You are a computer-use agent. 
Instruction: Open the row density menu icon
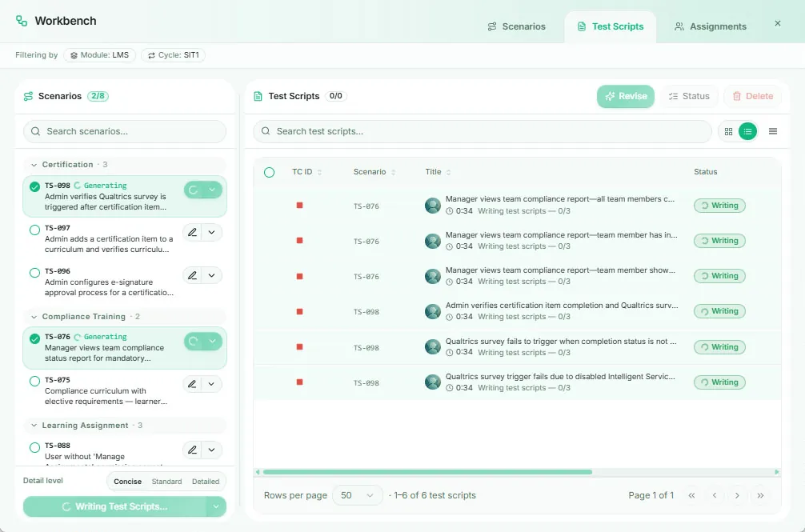773,131
